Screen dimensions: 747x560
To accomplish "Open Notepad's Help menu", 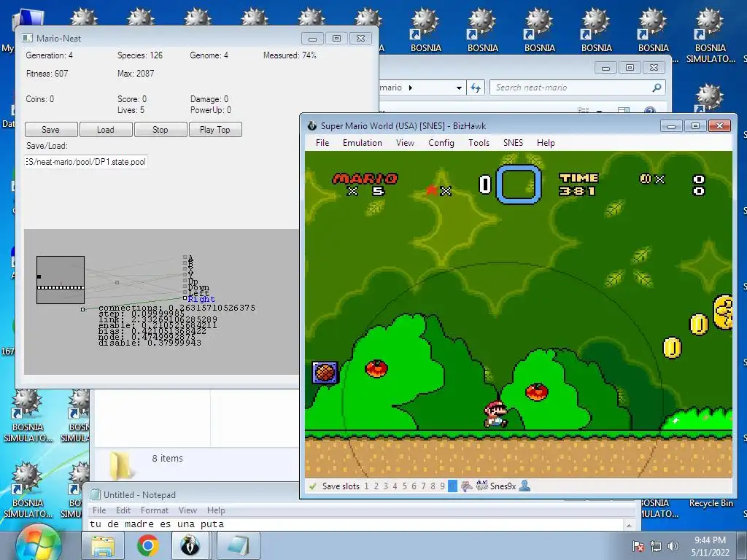I will coord(216,510).
